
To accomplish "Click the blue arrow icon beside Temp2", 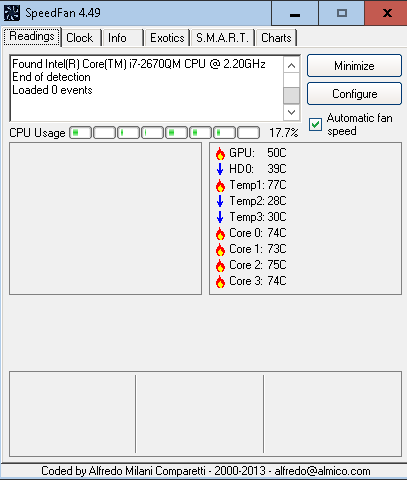I will coord(220,201).
